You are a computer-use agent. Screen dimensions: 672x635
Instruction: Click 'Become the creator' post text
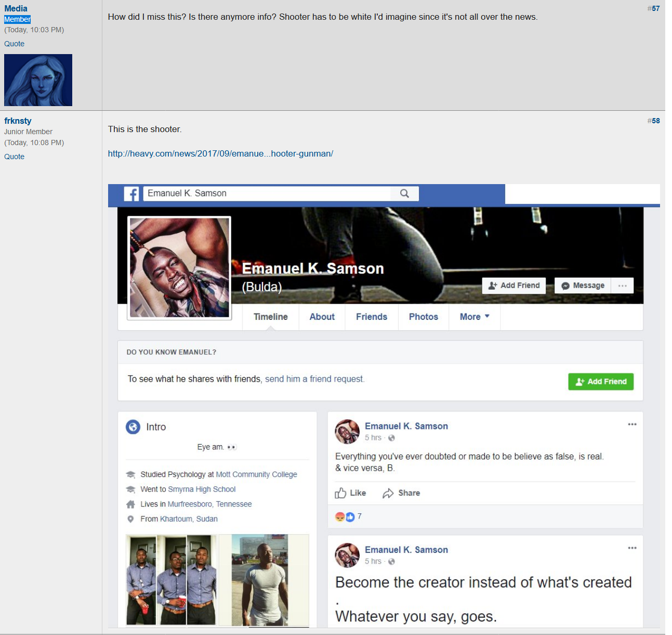tap(483, 582)
